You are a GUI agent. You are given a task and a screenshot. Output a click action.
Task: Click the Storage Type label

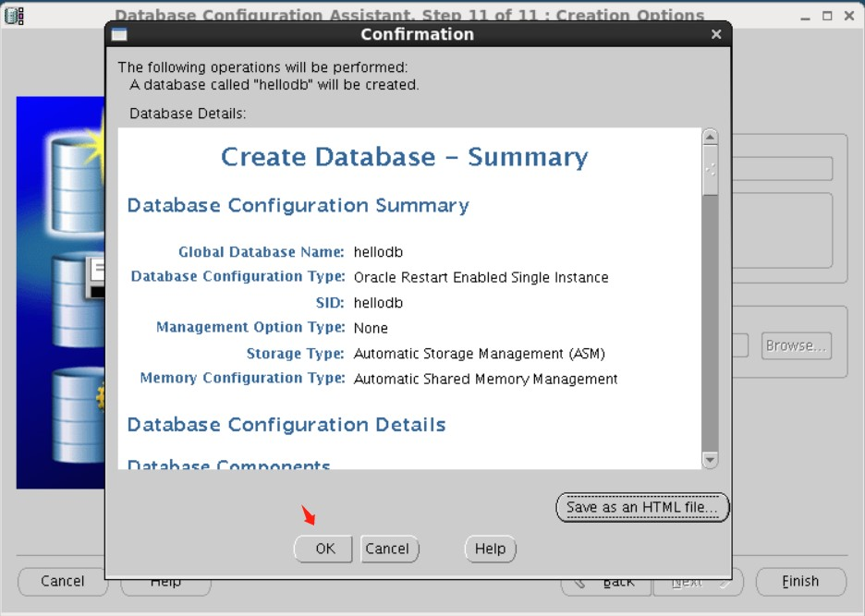coord(295,354)
